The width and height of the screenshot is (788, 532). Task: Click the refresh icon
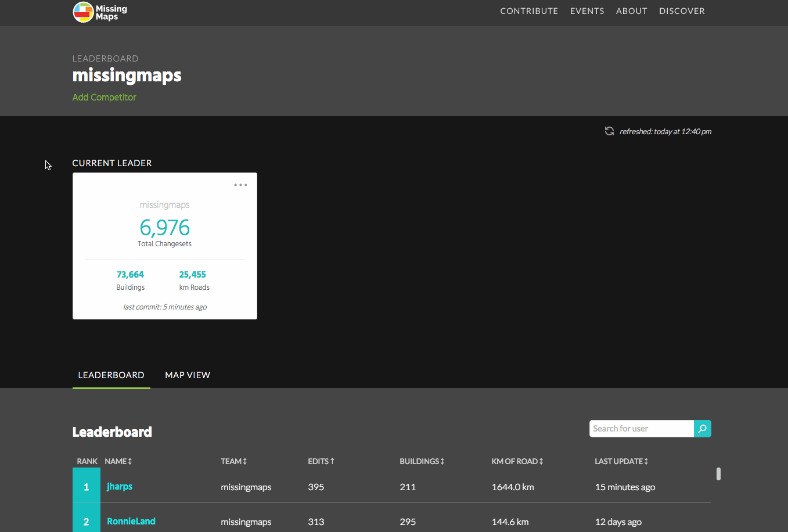pos(609,131)
